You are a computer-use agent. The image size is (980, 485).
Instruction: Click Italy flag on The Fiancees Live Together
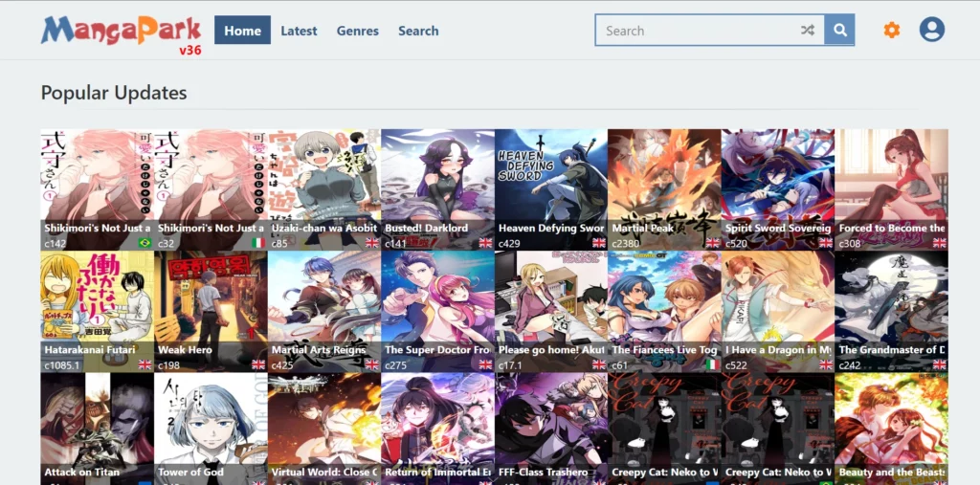712,364
